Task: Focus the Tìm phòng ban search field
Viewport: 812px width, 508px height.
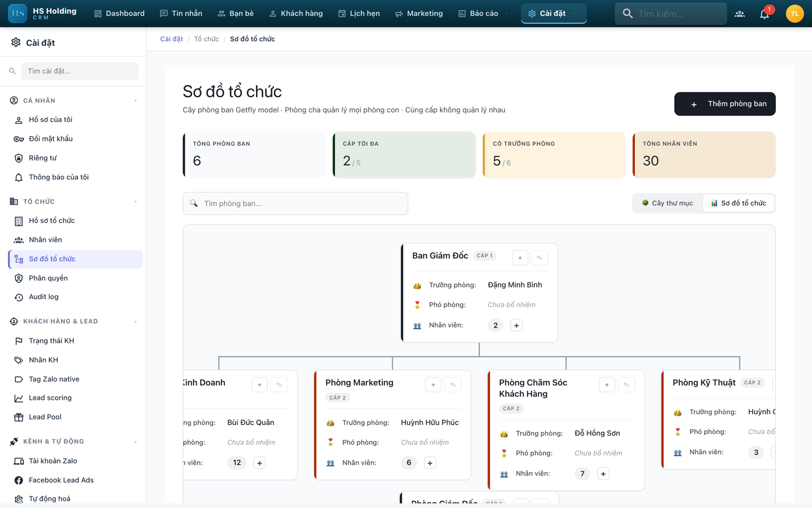Action: pyautogui.click(x=295, y=204)
